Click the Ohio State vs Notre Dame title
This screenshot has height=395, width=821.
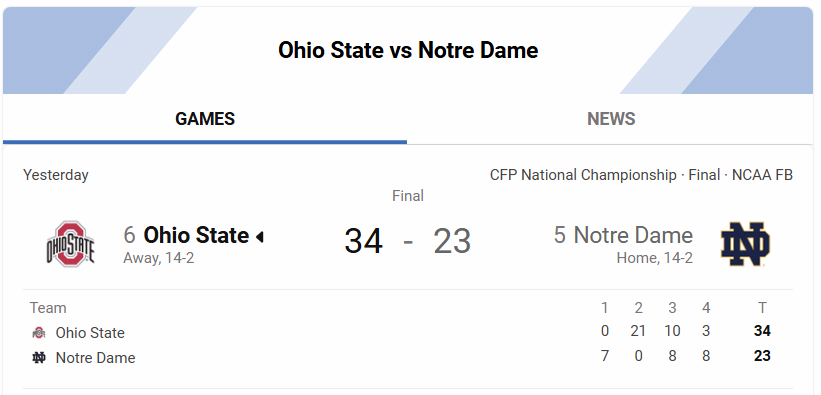tap(408, 50)
